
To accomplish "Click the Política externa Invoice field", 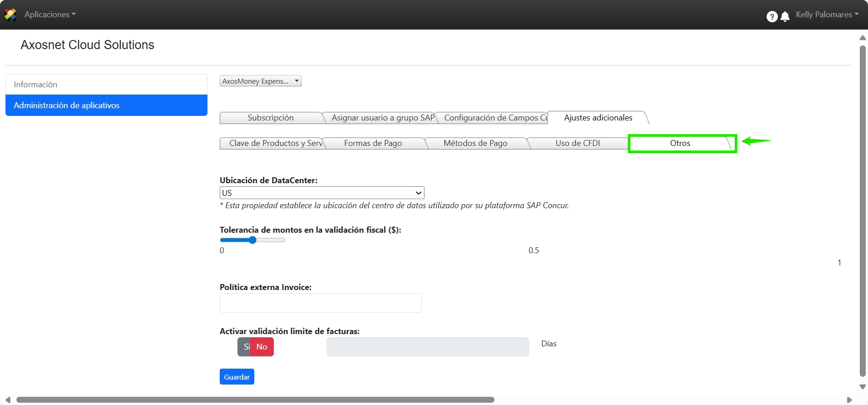I will 320,303.
